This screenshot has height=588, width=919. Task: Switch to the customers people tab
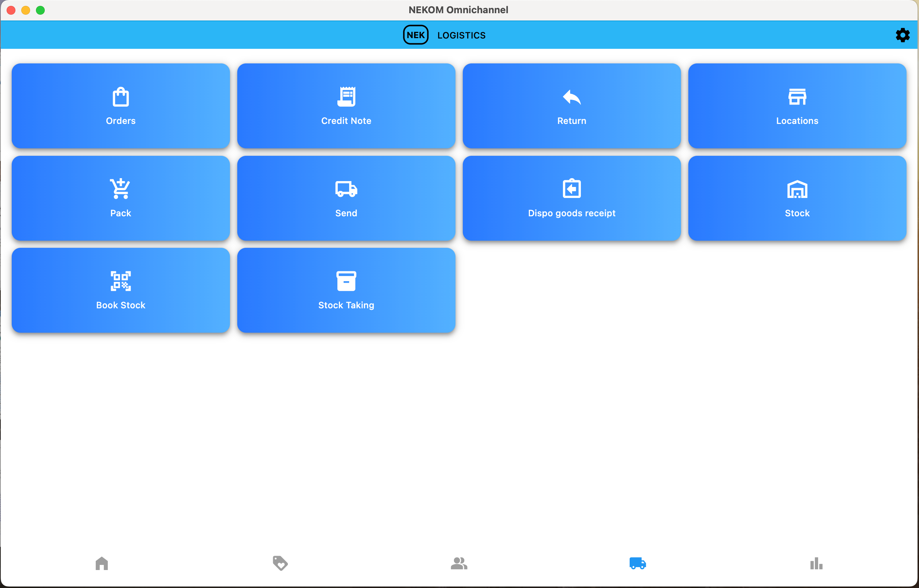(x=459, y=563)
